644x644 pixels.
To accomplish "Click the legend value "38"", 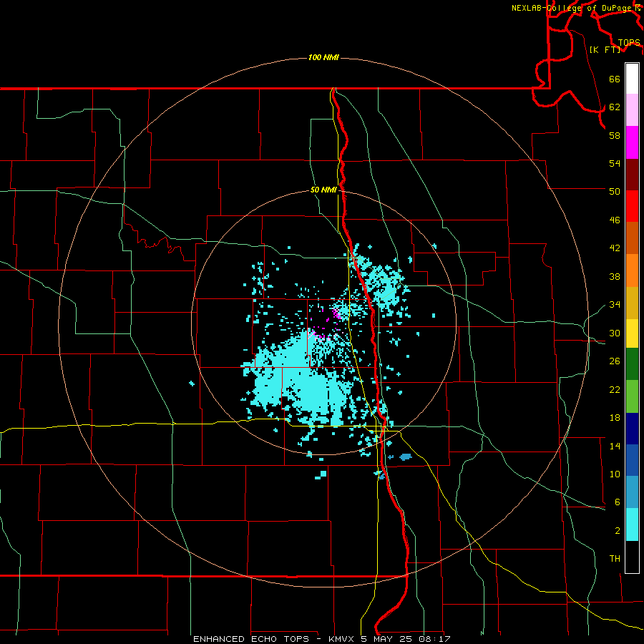I will click(x=615, y=276).
